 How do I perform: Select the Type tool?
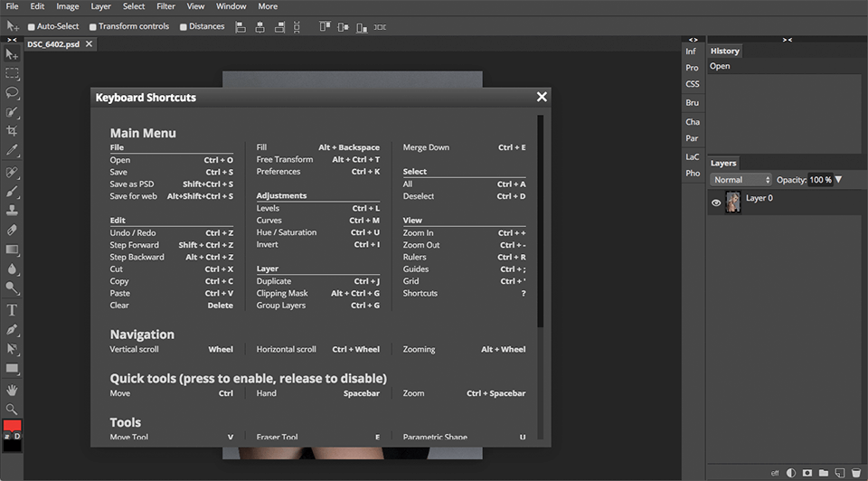13,310
